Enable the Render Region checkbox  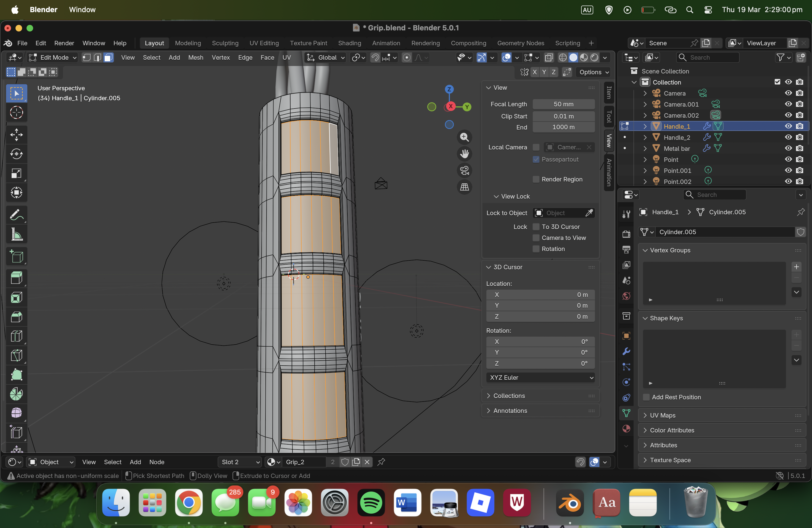536,179
